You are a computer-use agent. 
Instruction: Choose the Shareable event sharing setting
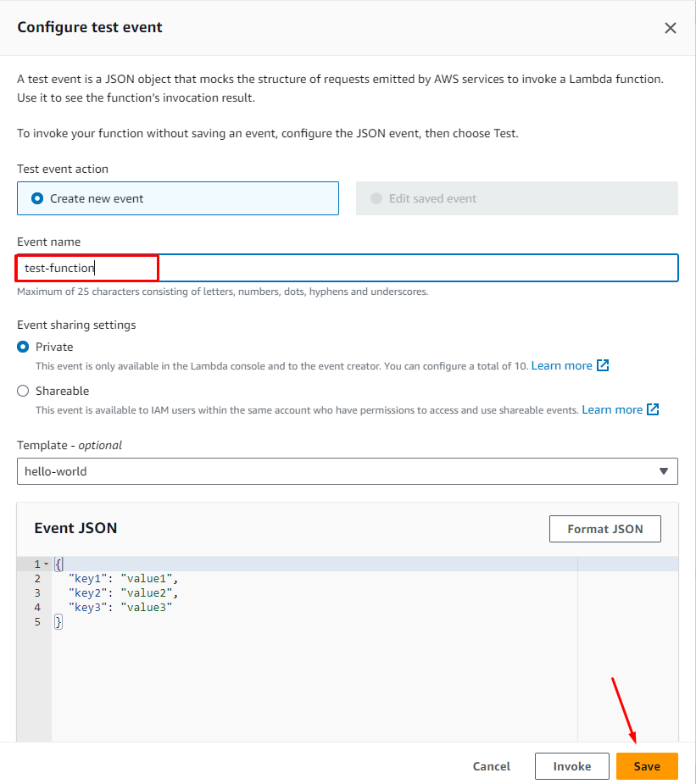point(23,391)
